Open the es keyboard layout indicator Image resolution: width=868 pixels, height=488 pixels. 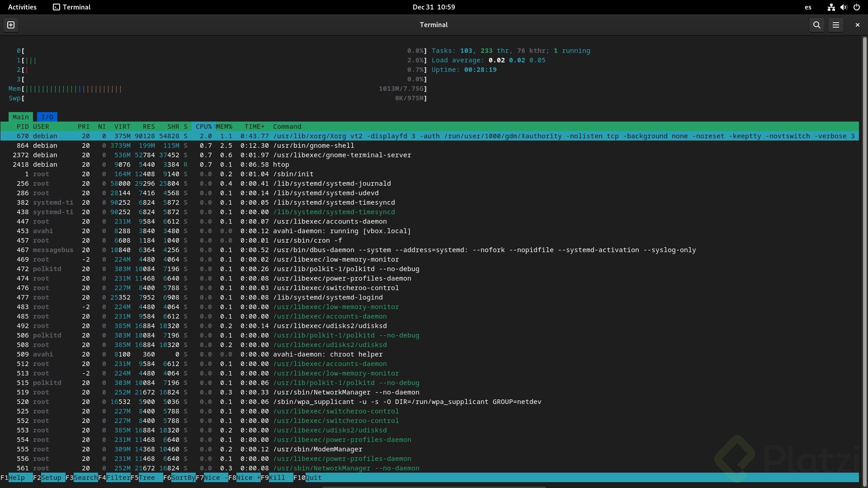808,7
